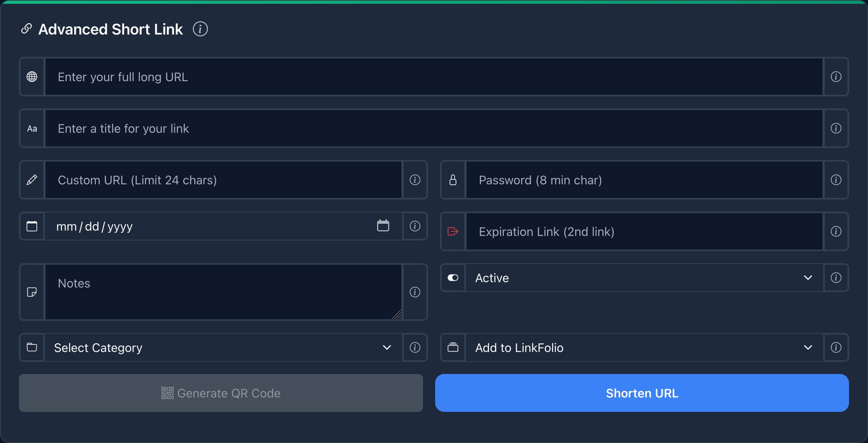Open the Active status dropdown chevron
Viewport: 868px width, 443px height.
tap(808, 278)
